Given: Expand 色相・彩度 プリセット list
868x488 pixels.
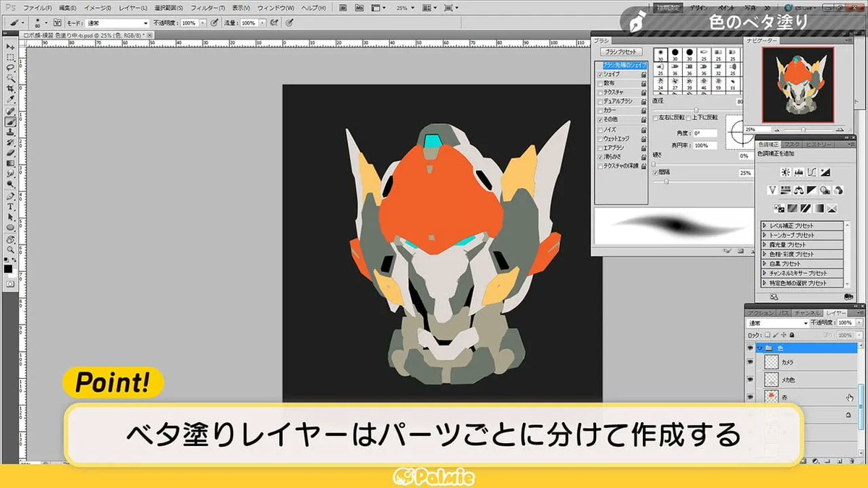Looking at the screenshot, I should [765, 254].
